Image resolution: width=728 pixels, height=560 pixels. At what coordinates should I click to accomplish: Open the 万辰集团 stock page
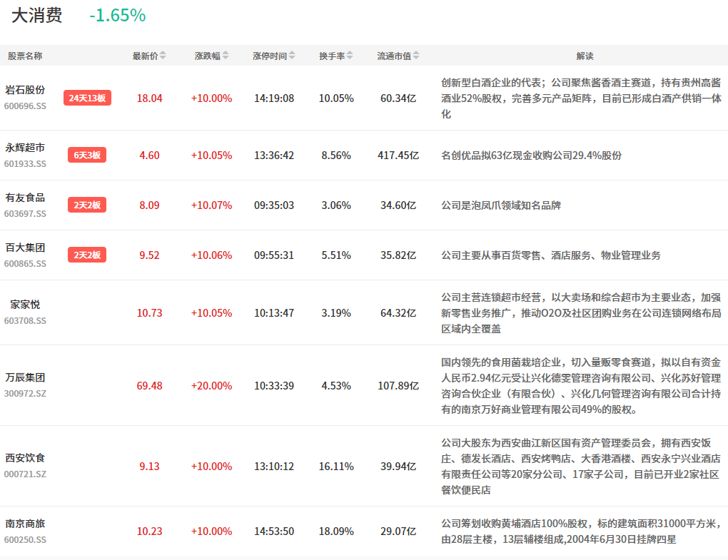(x=25, y=377)
